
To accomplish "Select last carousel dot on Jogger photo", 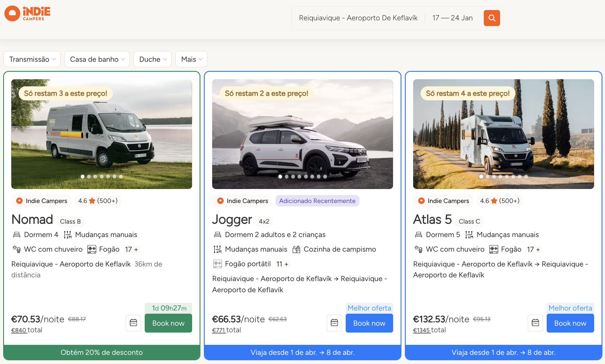I will [x=325, y=176].
